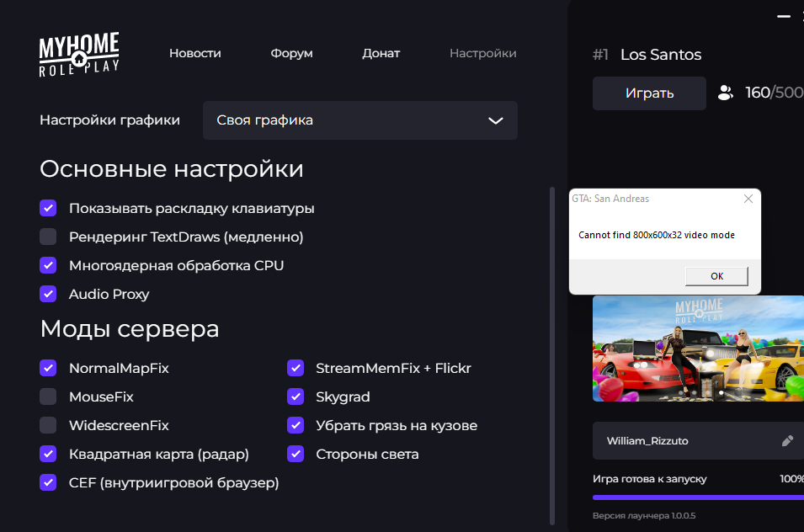Image resolution: width=804 pixels, height=532 pixels.
Task: Click the players online icon
Action: tap(725, 93)
